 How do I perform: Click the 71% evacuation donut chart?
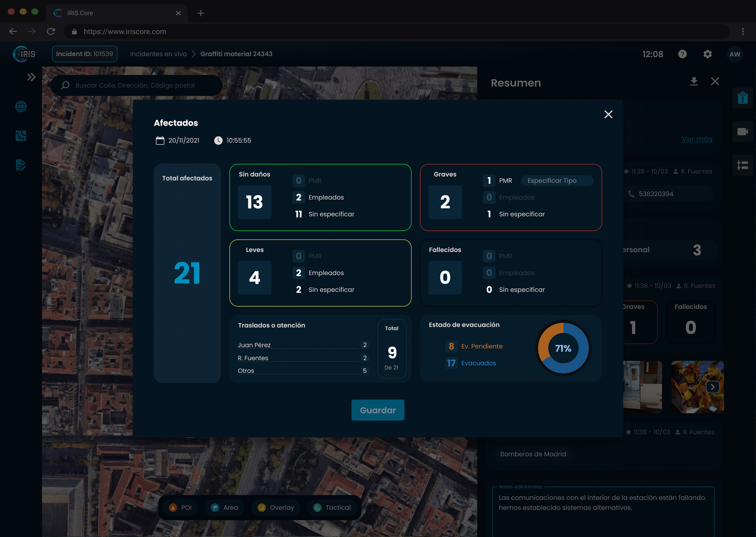563,348
